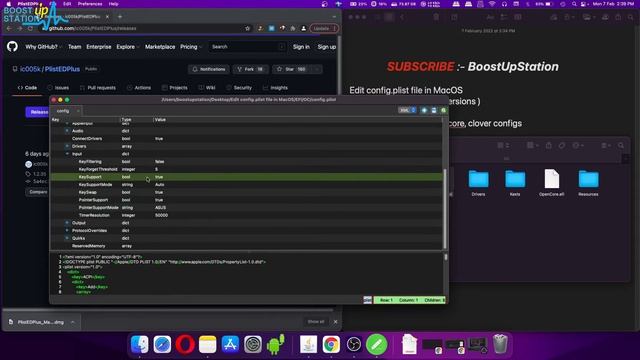640x360 pixels.
Task: Select the TimerResolution value 50000
Action: (162, 215)
